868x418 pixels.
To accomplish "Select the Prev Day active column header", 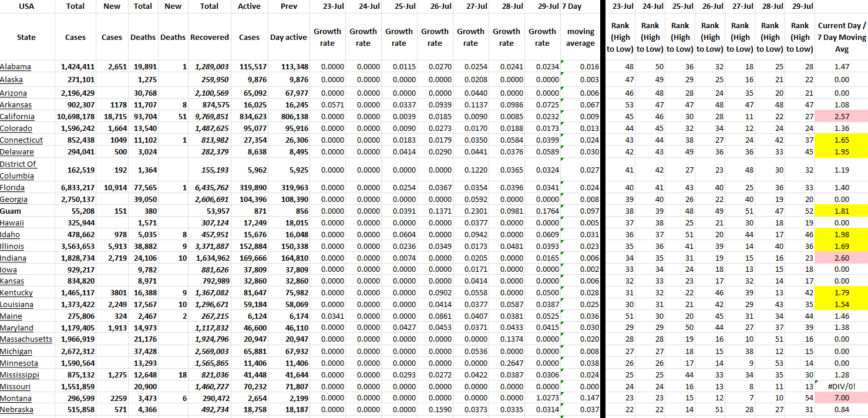I will (x=288, y=37).
